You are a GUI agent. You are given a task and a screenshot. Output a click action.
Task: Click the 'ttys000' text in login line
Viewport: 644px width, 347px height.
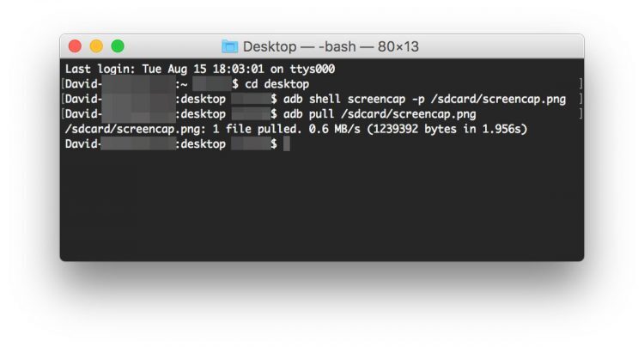313,69
